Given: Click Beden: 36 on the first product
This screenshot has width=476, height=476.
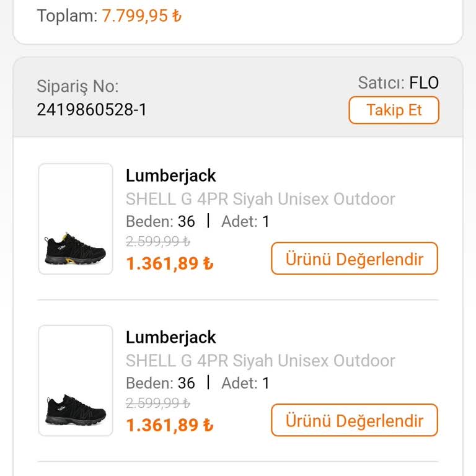Looking at the screenshot, I should (161, 221).
